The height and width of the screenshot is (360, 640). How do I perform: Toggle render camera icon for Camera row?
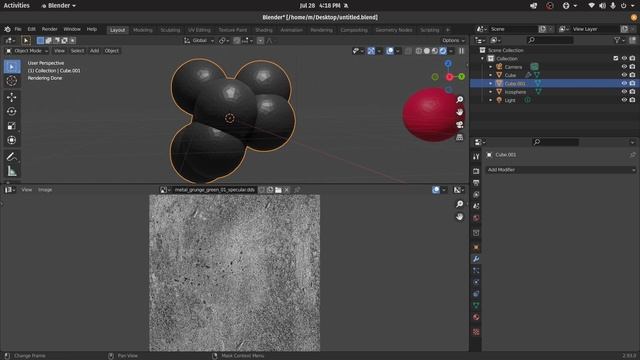pos(632,67)
